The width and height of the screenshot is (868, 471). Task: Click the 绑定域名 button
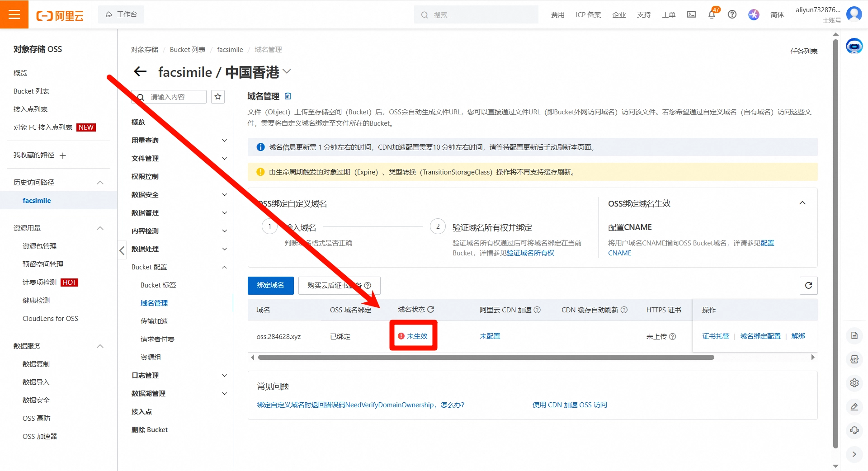(x=270, y=285)
